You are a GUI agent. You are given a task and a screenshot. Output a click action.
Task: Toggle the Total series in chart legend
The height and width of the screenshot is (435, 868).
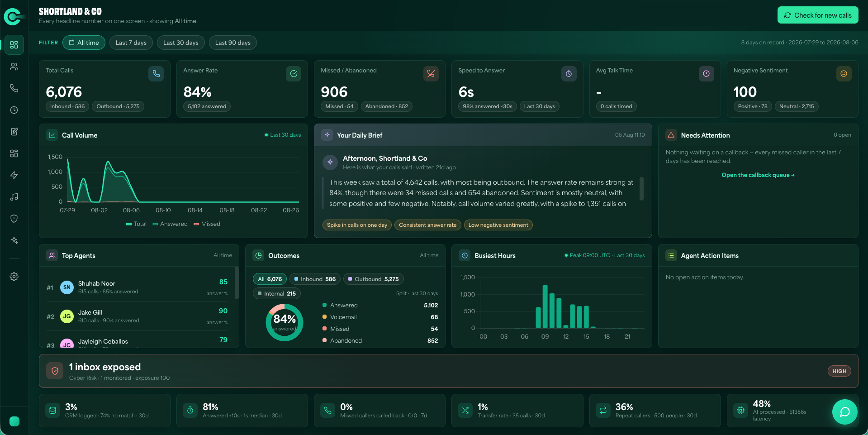pyautogui.click(x=136, y=224)
